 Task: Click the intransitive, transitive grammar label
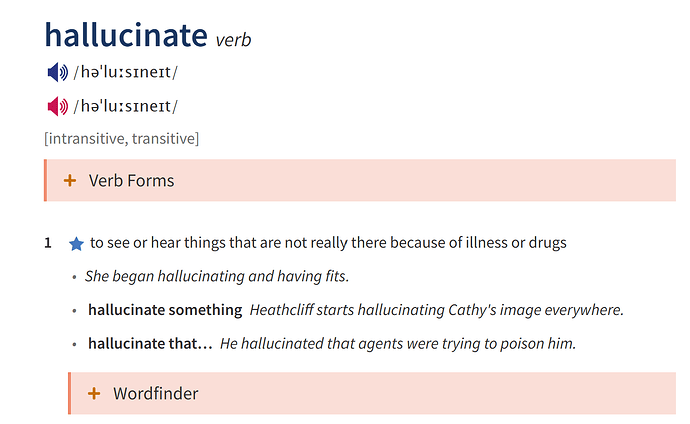click(x=121, y=139)
